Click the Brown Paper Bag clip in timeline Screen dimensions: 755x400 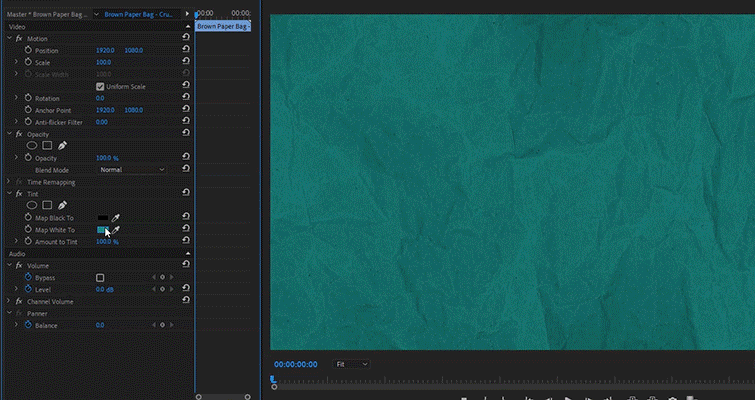click(223, 26)
